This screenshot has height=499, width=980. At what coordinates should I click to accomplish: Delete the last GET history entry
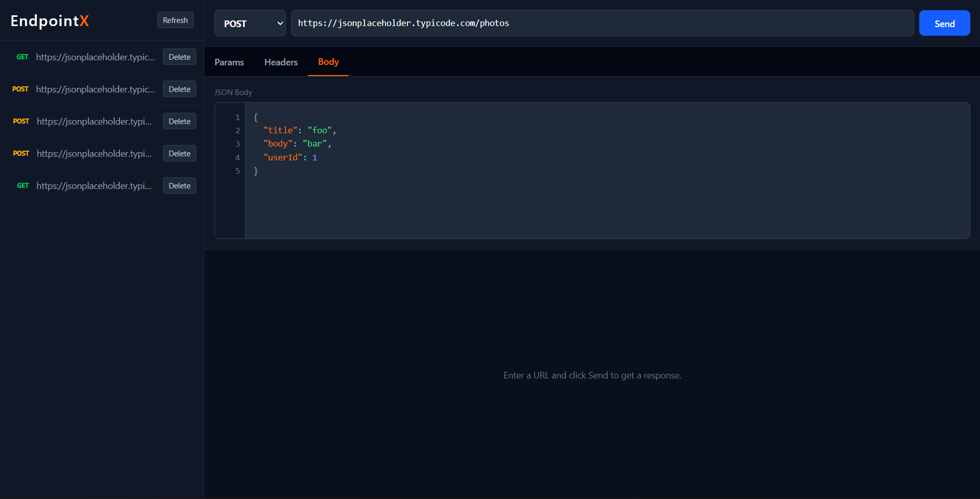click(x=179, y=185)
